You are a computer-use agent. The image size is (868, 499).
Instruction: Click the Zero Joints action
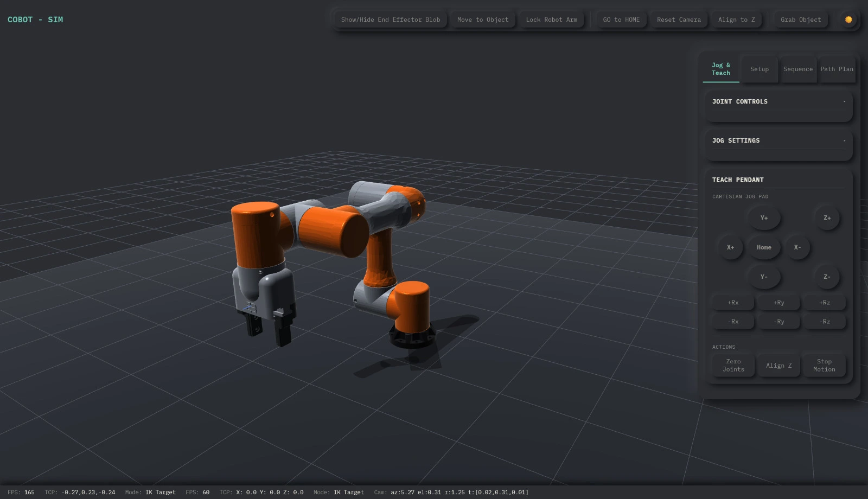733,365
